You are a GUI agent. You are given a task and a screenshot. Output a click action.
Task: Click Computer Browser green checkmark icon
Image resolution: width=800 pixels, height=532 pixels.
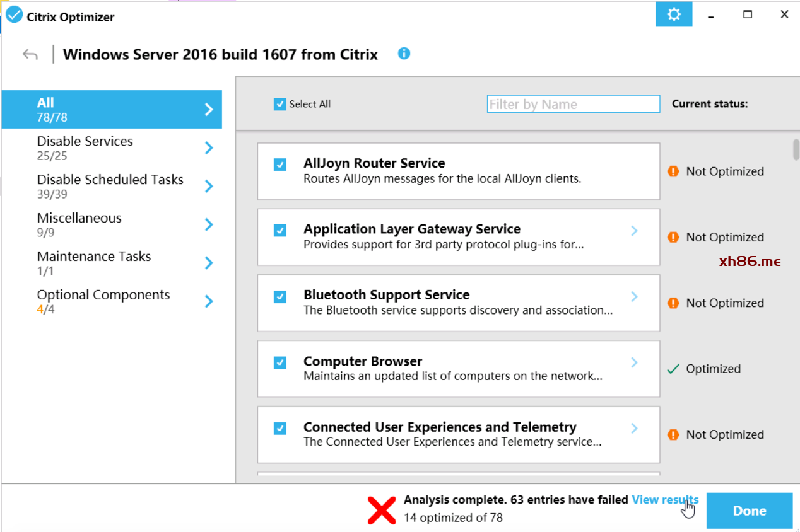(673, 369)
